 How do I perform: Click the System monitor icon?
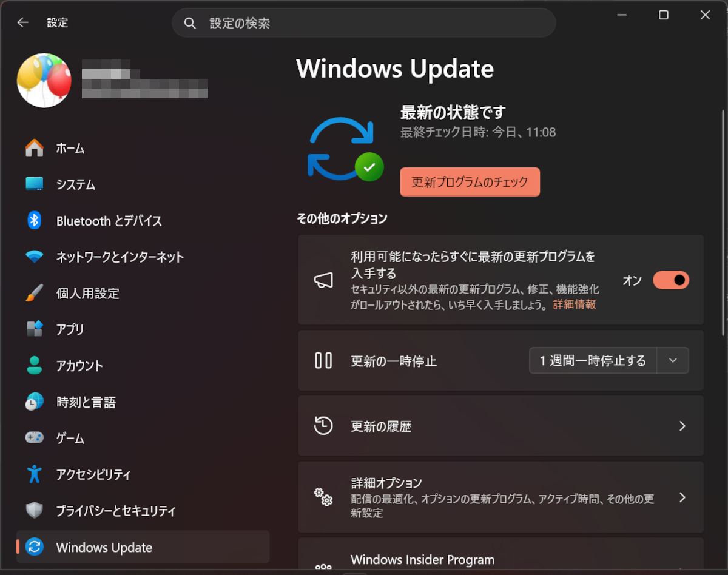coord(35,184)
